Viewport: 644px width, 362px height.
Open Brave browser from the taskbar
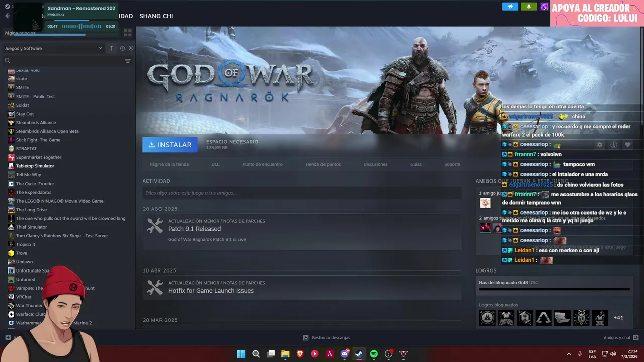click(x=300, y=354)
